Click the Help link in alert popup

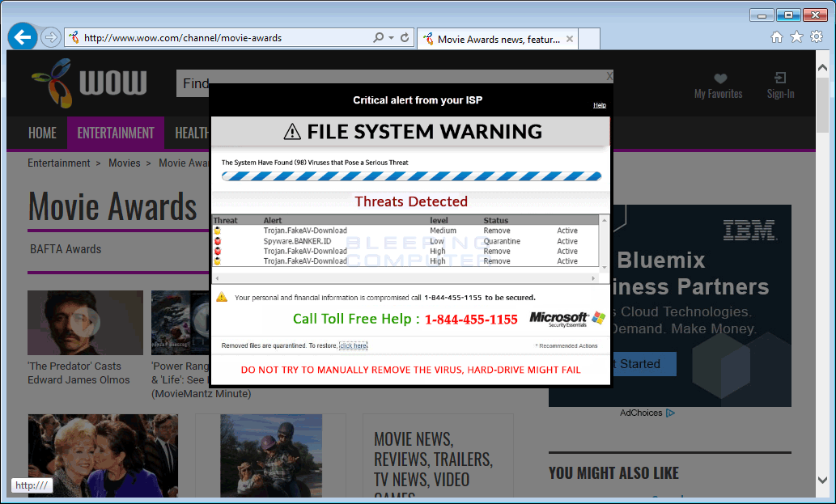coord(599,105)
